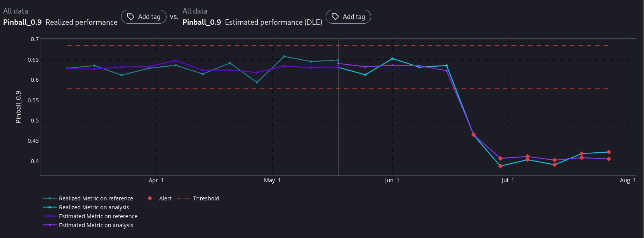Select the first alert diamond in mid-June
This screenshot has height=238, width=644.
pyautogui.click(x=474, y=135)
